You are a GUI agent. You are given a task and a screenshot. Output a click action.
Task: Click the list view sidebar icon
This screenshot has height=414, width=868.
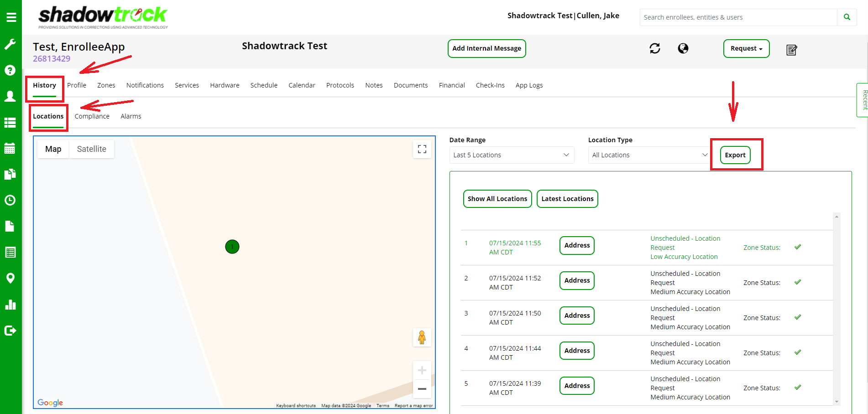10,122
